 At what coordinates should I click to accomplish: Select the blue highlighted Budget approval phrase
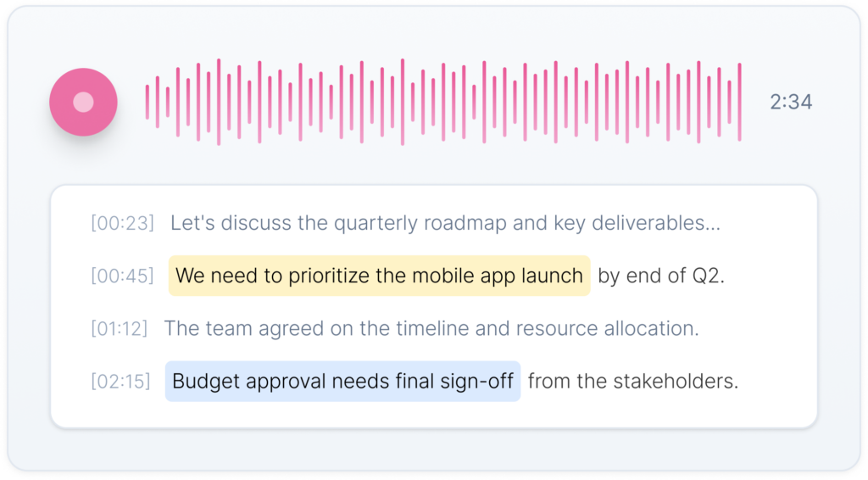tap(342, 382)
